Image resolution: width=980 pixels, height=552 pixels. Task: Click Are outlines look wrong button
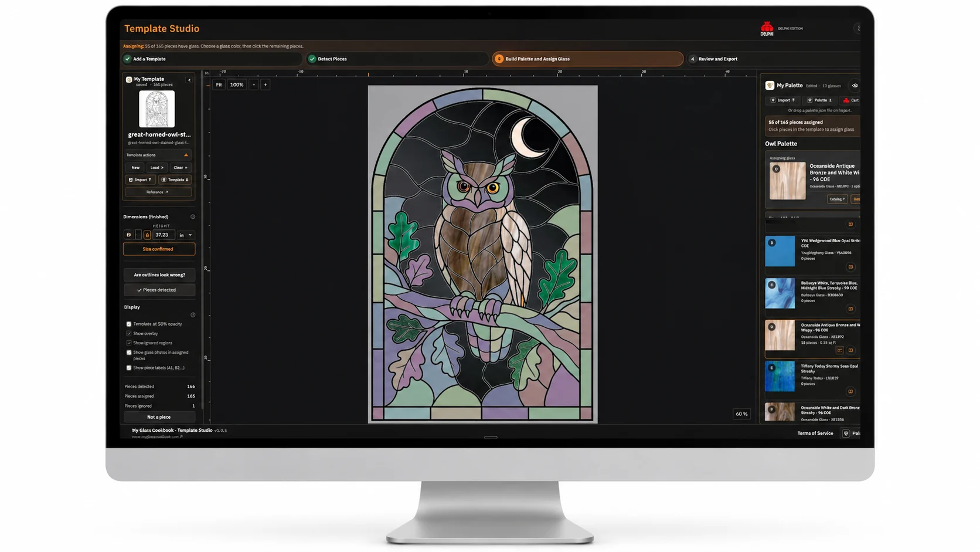coord(159,275)
